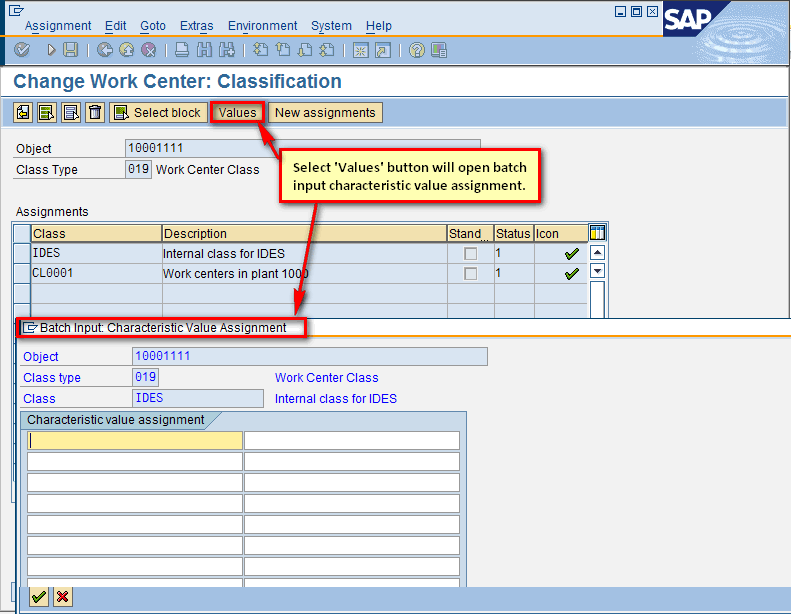Click the trash can Delete icon
Image resolution: width=791 pixels, height=614 pixels.
tap(95, 113)
